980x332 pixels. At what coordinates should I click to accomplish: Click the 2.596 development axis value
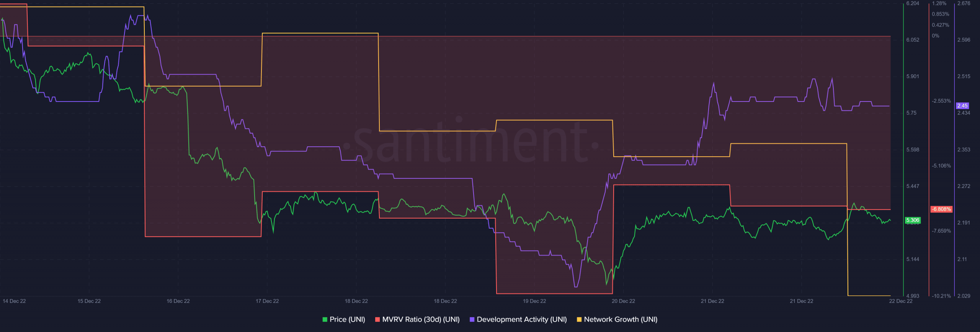tap(964, 40)
